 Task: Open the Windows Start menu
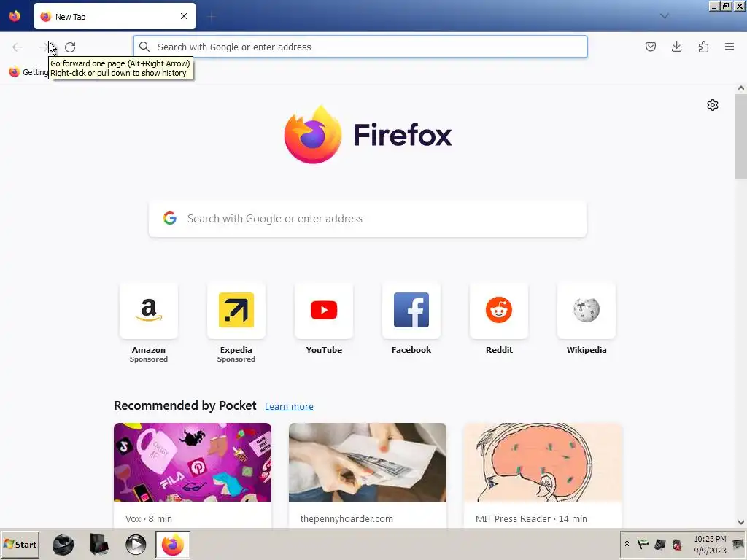20,545
